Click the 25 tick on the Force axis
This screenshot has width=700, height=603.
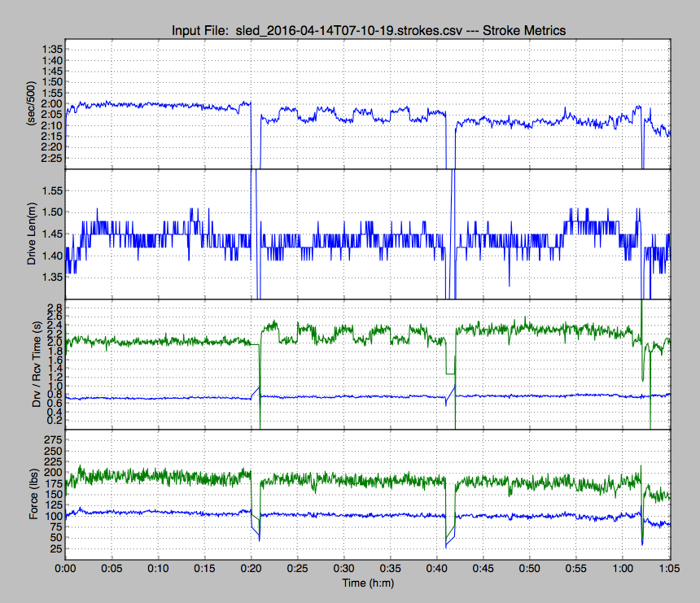(x=55, y=548)
